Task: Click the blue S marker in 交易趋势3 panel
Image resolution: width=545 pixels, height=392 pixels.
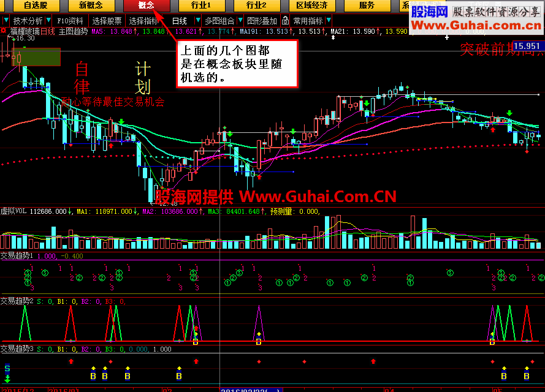Action: (x=6, y=368)
